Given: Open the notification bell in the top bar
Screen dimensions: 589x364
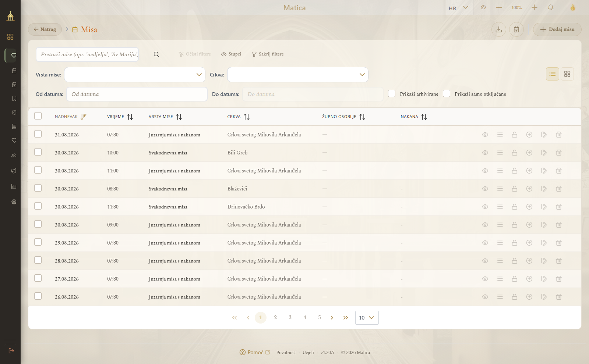Looking at the screenshot, I should click(x=551, y=7).
